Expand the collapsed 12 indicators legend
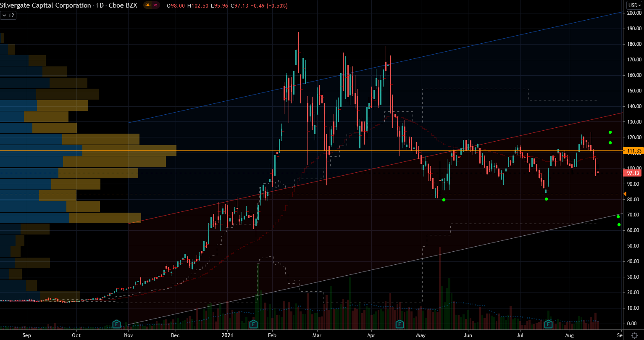 [8, 16]
